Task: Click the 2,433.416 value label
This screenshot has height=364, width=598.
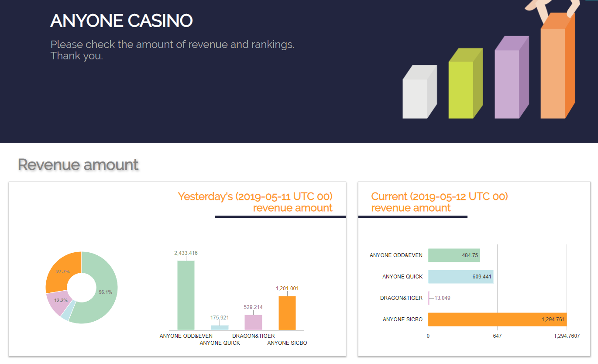Action: tap(186, 253)
